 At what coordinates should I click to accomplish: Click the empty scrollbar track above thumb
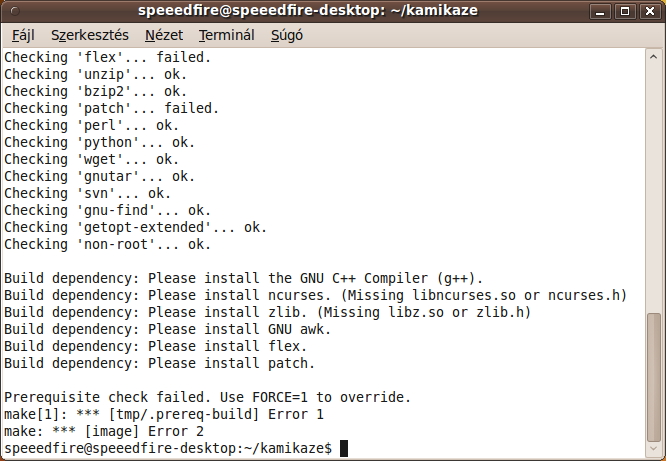[654, 189]
